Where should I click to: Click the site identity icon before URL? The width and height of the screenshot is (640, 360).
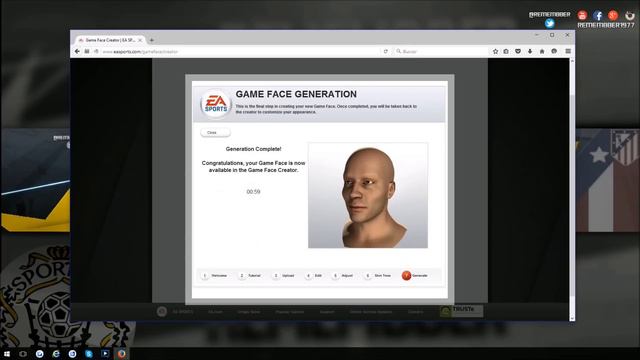96,51
